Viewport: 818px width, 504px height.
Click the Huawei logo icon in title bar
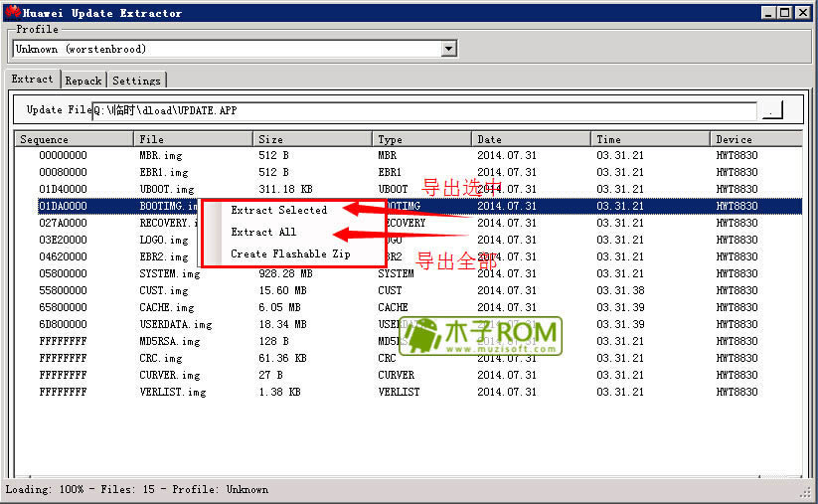tap(11, 13)
